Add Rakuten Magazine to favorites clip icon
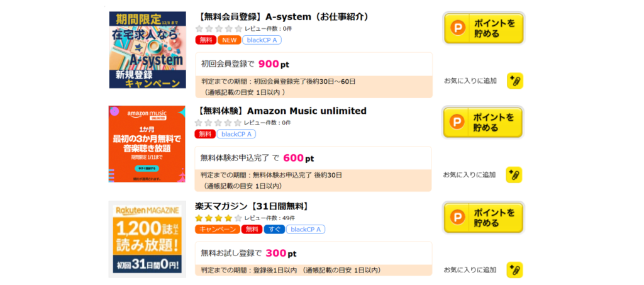This screenshot has height=285, width=644. click(x=514, y=270)
